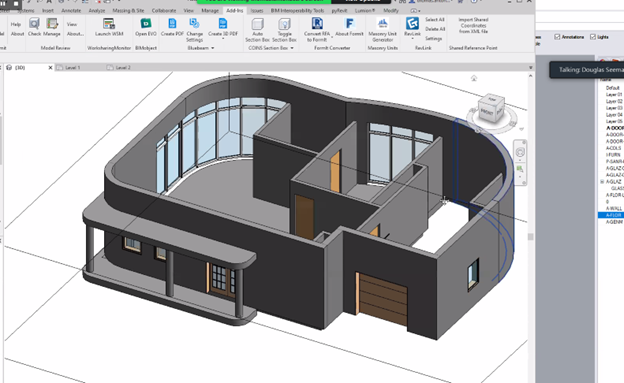The height and width of the screenshot is (383, 624).
Task: Switch to the Collaborate ribbon tab
Action: (164, 10)
